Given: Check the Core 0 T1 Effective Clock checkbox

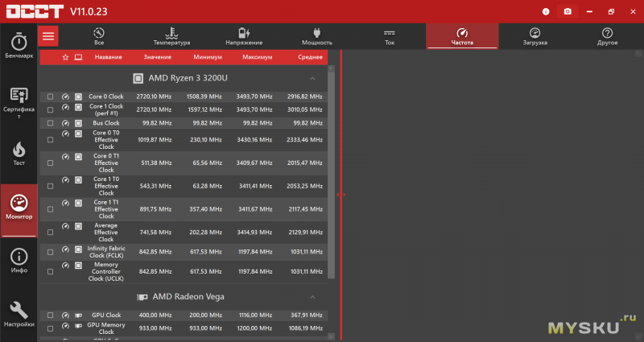Looking at the screenshot, I should click(x=50, y=163).
